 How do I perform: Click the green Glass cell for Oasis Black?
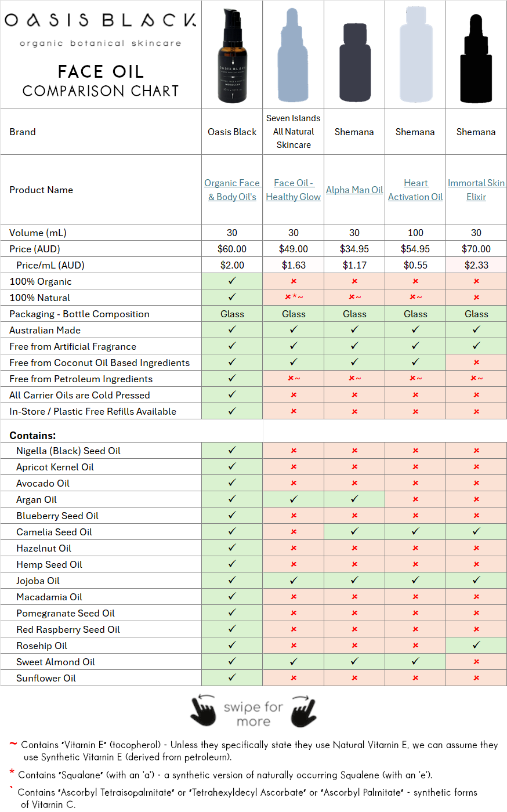(x=232, y=314)
